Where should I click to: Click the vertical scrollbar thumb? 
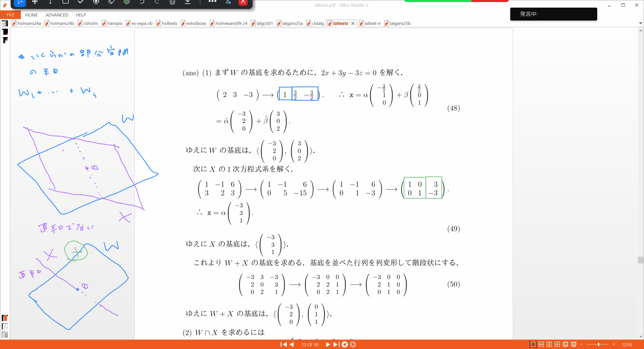coord(640,260)
